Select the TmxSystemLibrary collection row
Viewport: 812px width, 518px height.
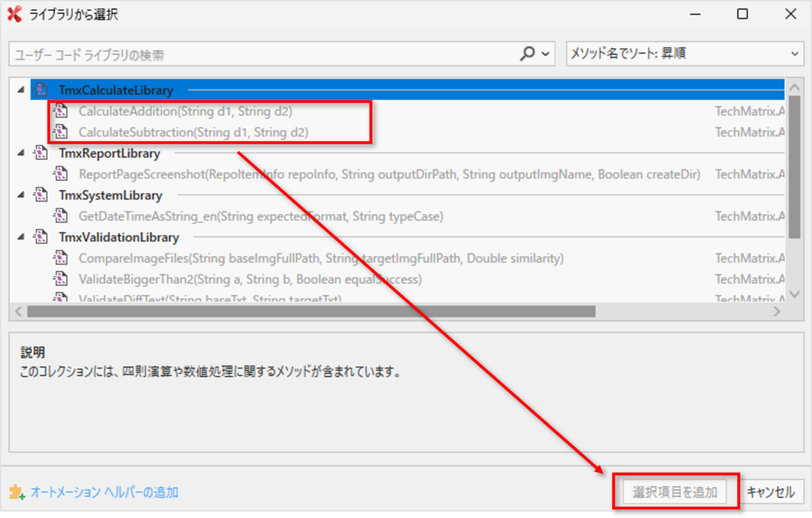click(x=110, y=195)
